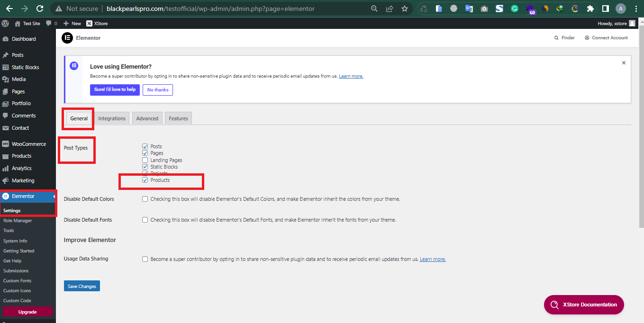Click the Marketing megaphone icon
The width and height of the screenshot is (644, 323).
[6, 180]
